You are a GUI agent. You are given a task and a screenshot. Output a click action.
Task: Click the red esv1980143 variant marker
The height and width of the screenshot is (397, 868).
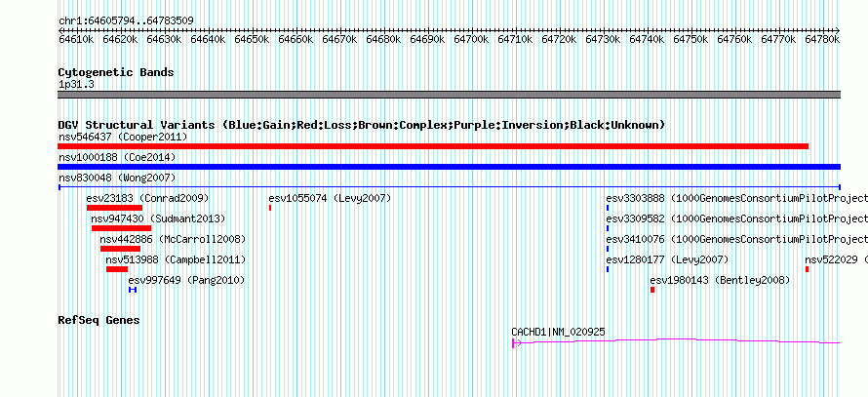click(x=652, y=290)
